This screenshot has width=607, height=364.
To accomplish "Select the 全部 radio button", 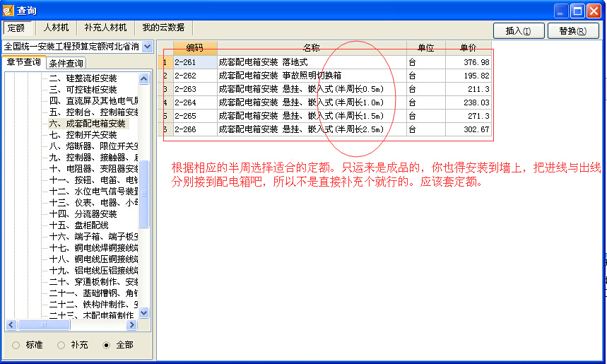I will pyautogui.click(x=106, y=345).
